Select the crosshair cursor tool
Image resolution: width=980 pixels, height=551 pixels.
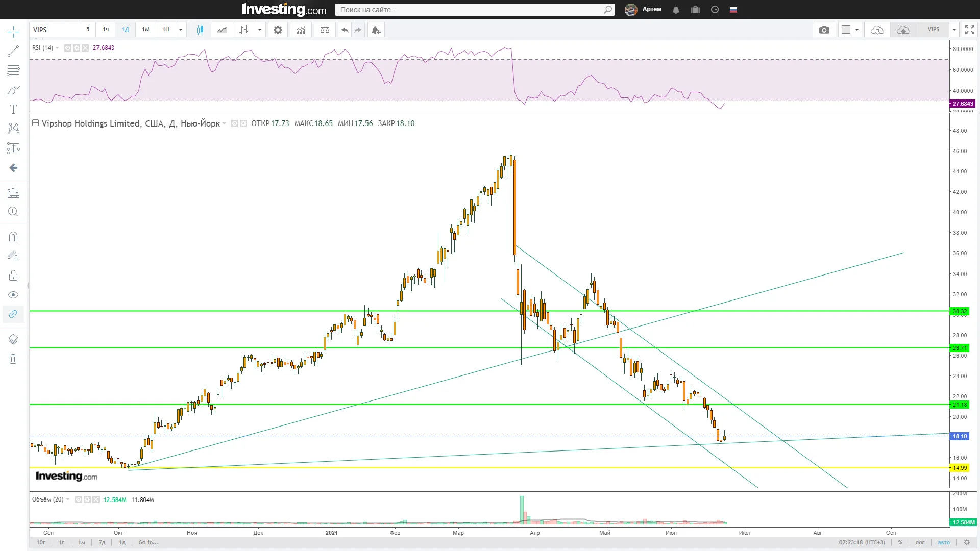(x=13, y=32)
